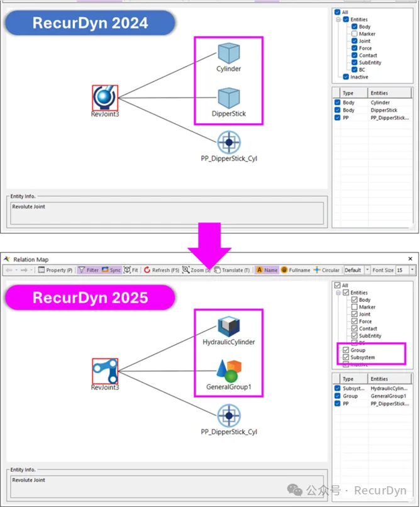The width and height of the screenshot is (420, 507).
Task: Select the GeneralGroup1 group node icon
Action: [x=228, y=370]
